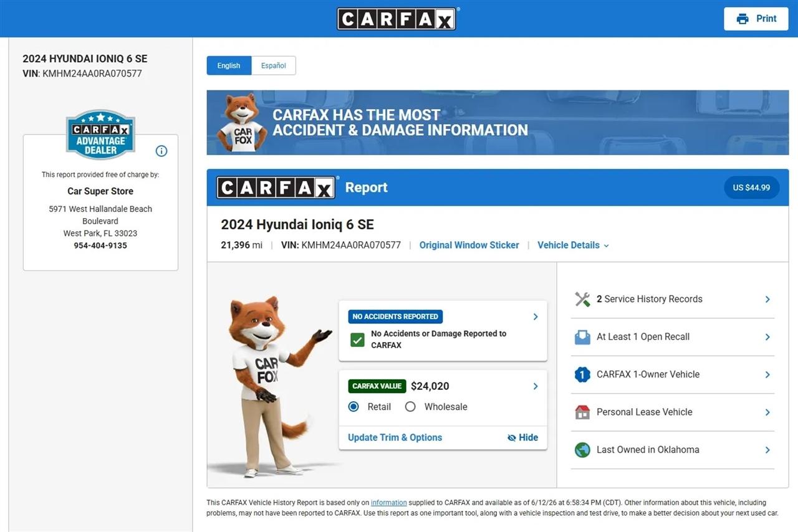Screen dimensions: 798x532
Task: Click the Car Super Store dealer name
Action: pos(100,191)
